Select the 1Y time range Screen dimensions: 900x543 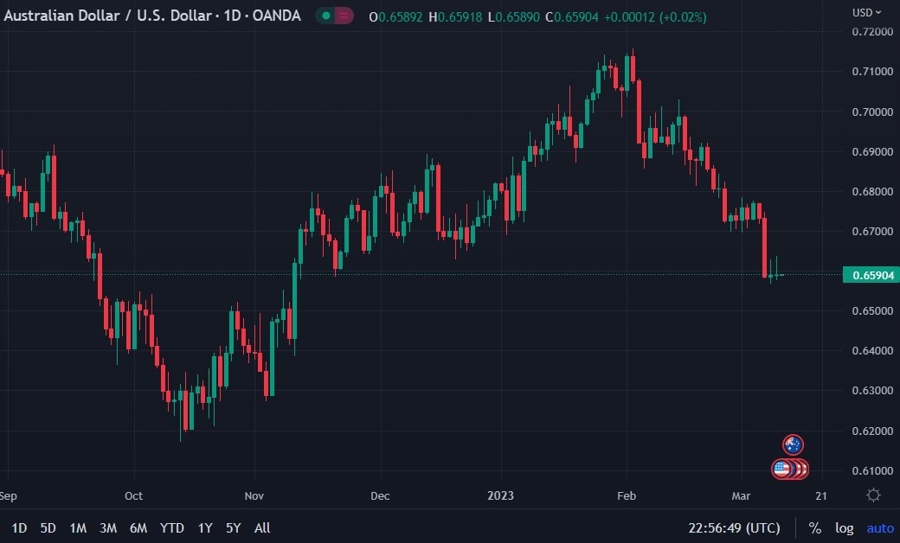tap(205, 528)
